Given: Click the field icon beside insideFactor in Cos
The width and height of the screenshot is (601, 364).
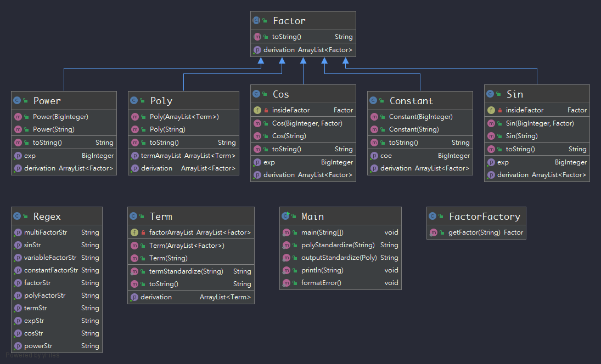Looking at the screenshot, I should click(x=257, y=110).
